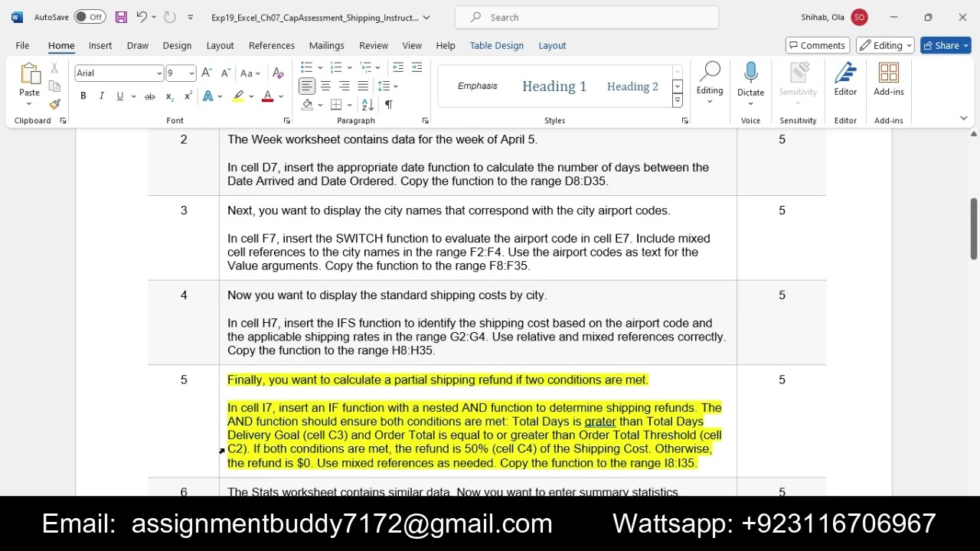Screen dimensions: 980x551
Task: Switch to the Draw tab
Action: tap(138, 45)
